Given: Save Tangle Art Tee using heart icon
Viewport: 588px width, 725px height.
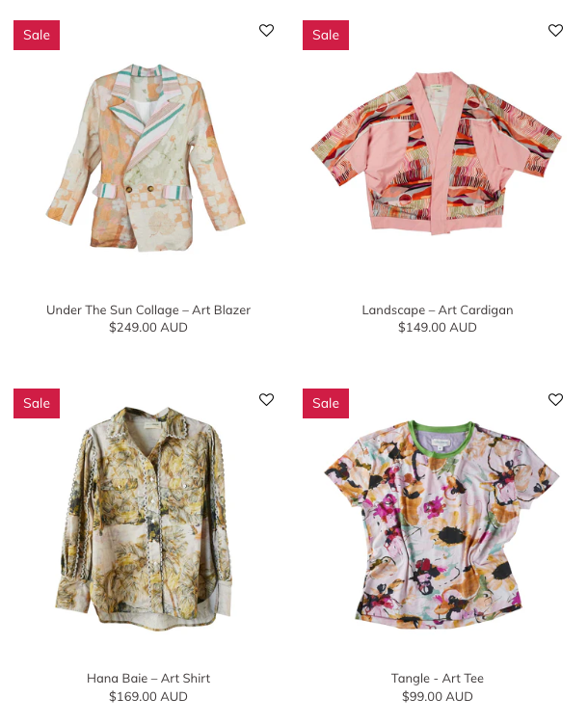Looking at the screenshot, I should point(555,399).
